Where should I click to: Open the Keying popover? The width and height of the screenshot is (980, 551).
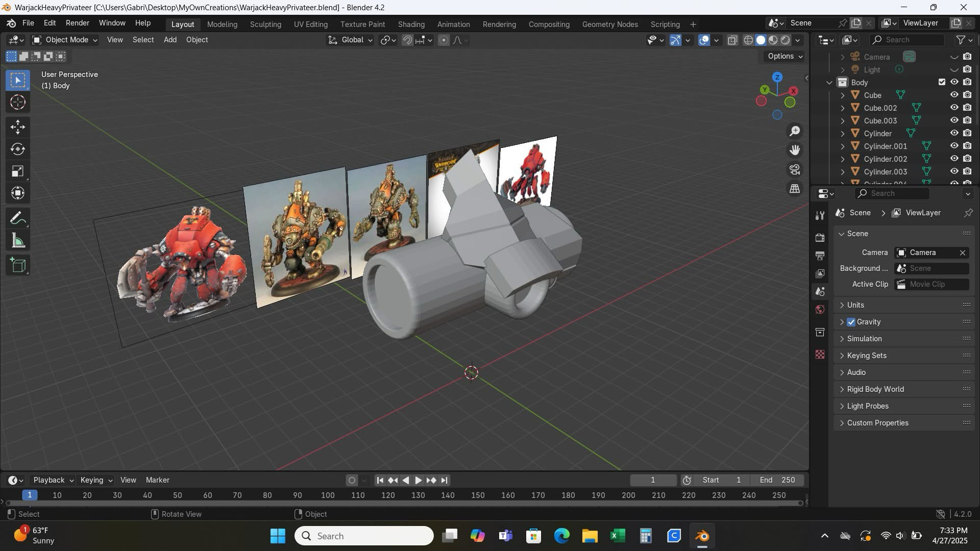96,480
